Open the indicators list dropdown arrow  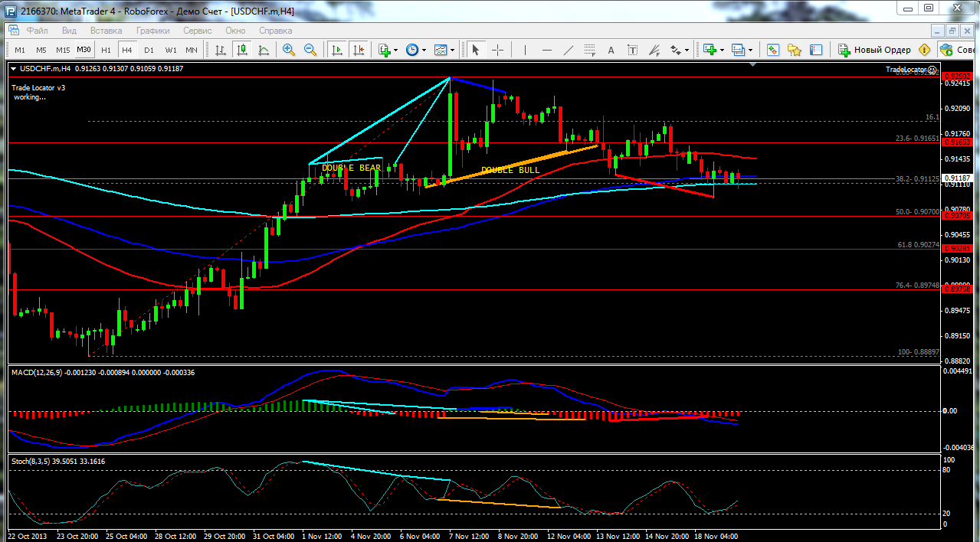(396, 50)
